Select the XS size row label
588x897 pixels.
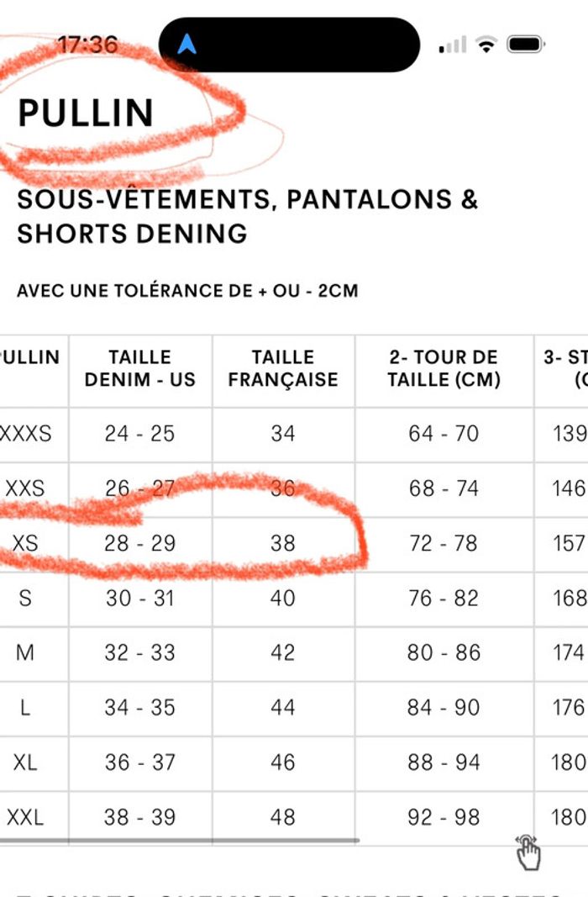click(x=25, y=543)
